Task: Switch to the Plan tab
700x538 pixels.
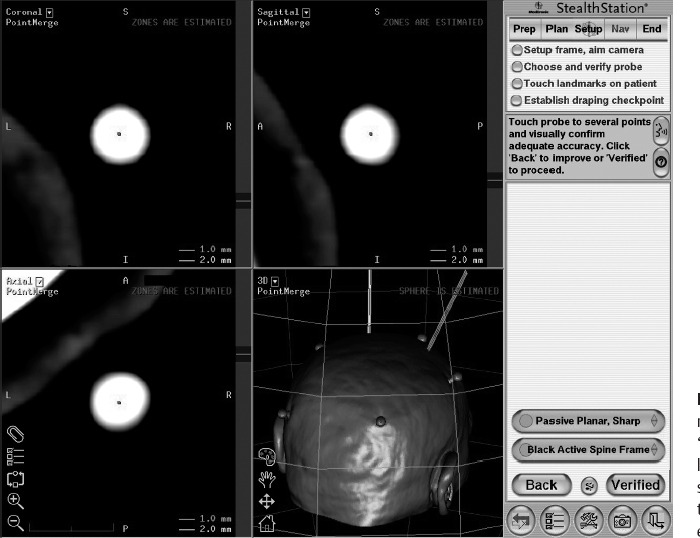Action: (x=556, y=29)
